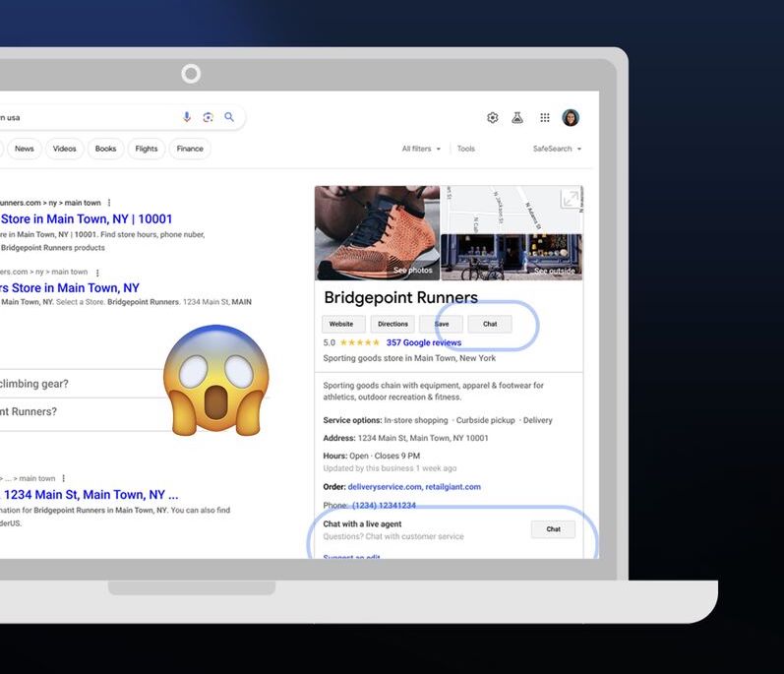Open three-dot menu of the 1234 Main St result
This screenshot has width=784, height=674.
(64, 478)
